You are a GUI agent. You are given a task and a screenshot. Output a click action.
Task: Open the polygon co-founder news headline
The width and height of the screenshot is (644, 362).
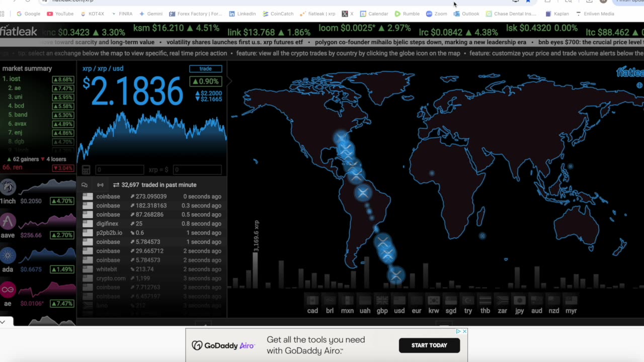click(x=421, y=43)
